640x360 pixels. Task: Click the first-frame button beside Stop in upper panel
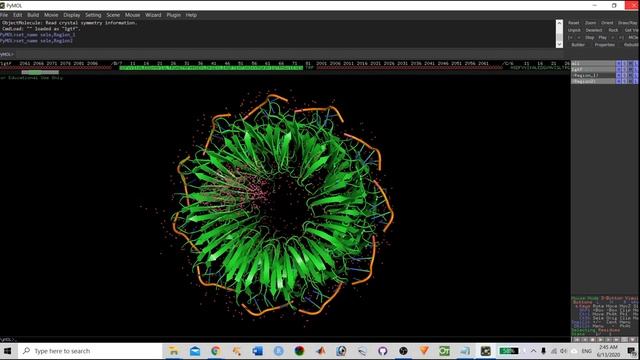pyautogui.click(x=570, y=38)
